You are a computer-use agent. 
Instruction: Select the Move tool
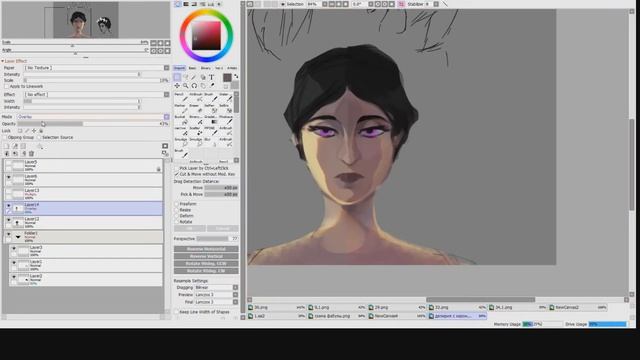pos(177,86)
